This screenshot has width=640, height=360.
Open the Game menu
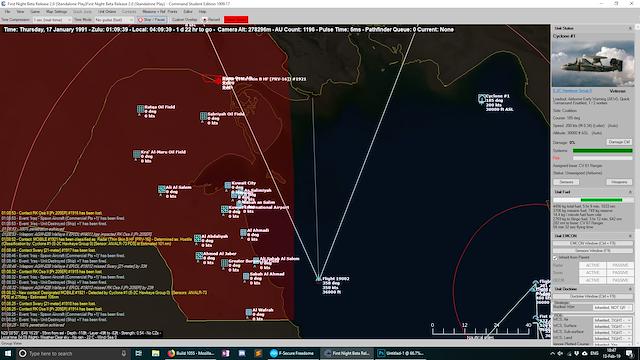pyautogui.click(x=35, y=12)
